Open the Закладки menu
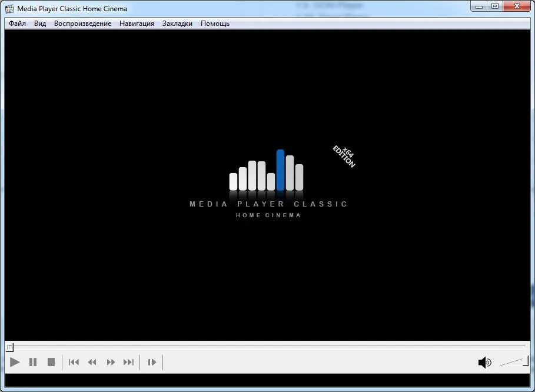Viewport: 535px width, 392px height. pyautogui.click(x=177, y=24)
